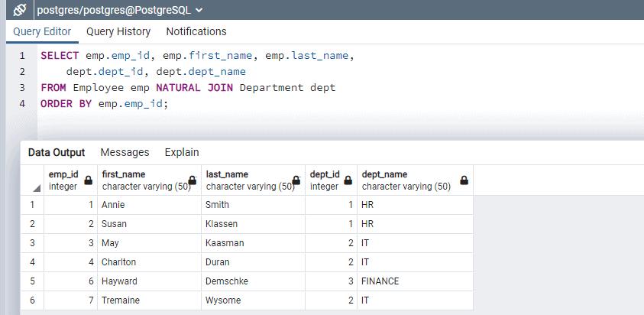Open the postgres@PostgreSQL connection dropdown
Image resolution: width=644 pixels, height=315 pixels.
pyautogui.click(x=199, y=11)
